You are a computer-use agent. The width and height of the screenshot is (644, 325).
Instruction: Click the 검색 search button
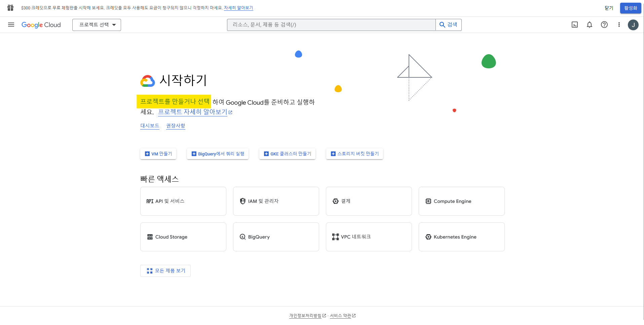pyautogui.click(x=449, y=25)
